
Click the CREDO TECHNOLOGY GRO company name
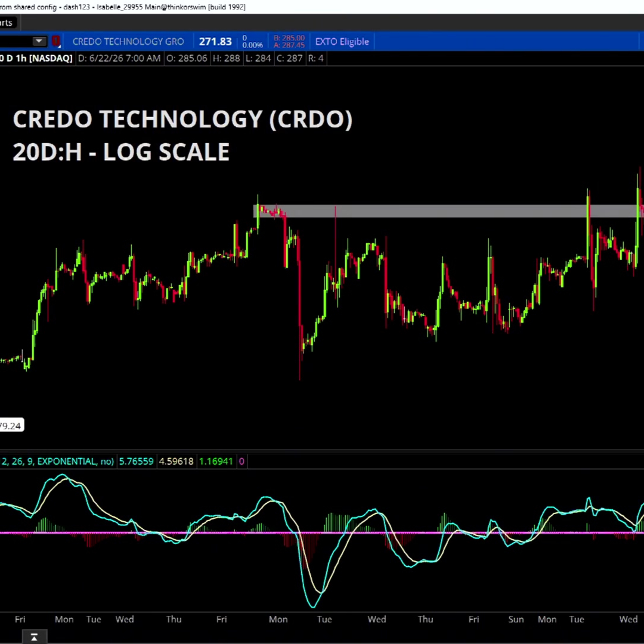click(128, 42)
